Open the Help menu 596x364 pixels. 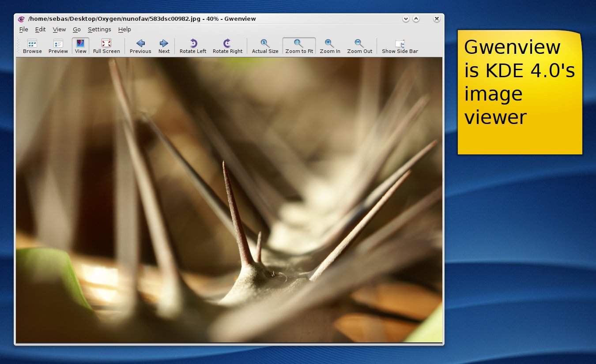124,30
